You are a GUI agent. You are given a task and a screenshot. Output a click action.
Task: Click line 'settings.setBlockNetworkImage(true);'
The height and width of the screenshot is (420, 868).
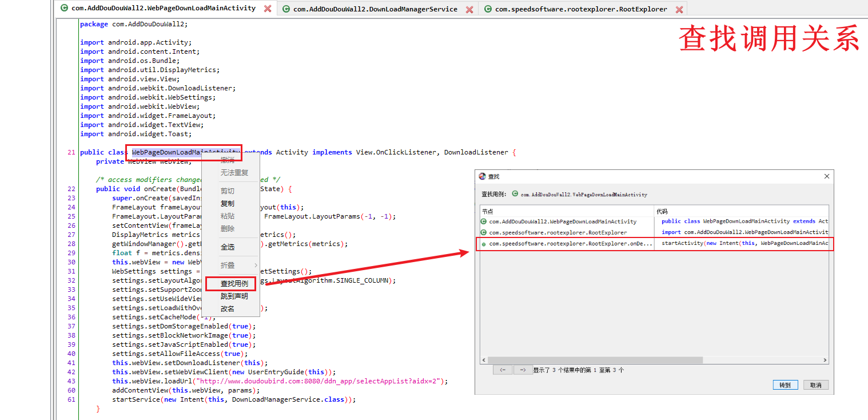(184, 335)
